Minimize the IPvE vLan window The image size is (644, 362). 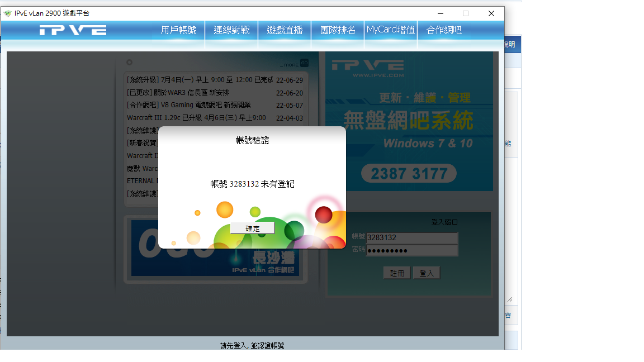click(441, 13)
